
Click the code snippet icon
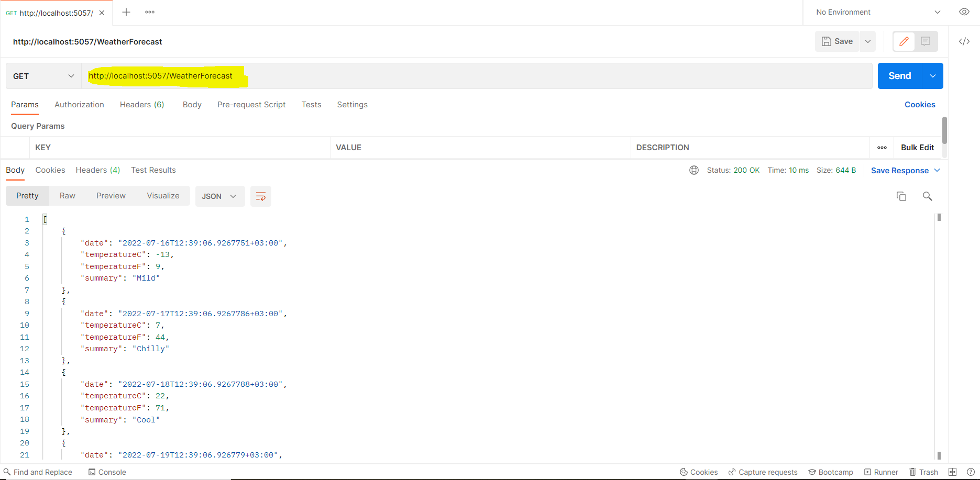[964, 41]
